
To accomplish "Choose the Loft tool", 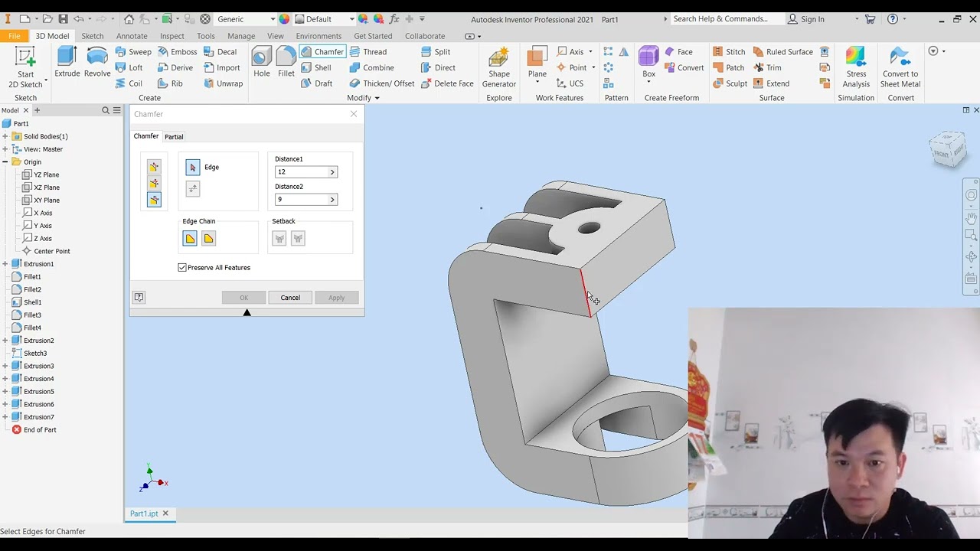I will pyautogui.click(x=129, y=67).
